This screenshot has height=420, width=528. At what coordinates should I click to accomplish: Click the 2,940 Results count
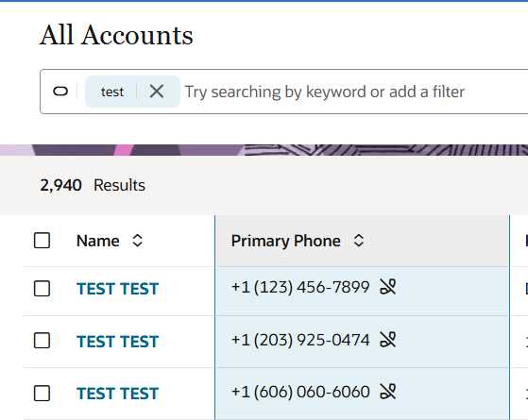point(93,185)
